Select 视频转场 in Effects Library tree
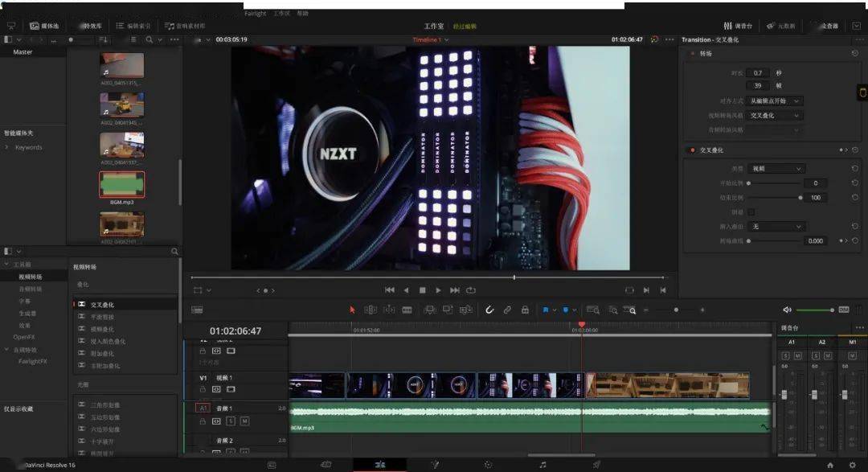Image resolution: width=868 pixels, height=472 pixels. 31,277
